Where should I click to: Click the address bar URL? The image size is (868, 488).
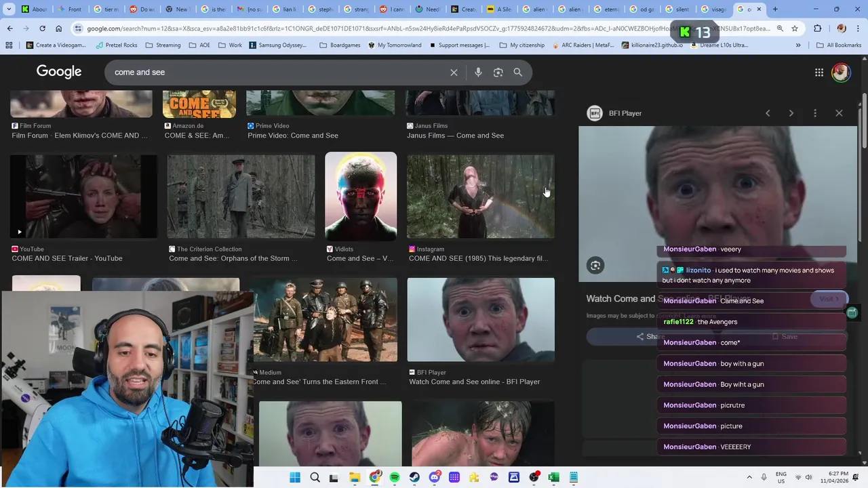click(429, 28)
